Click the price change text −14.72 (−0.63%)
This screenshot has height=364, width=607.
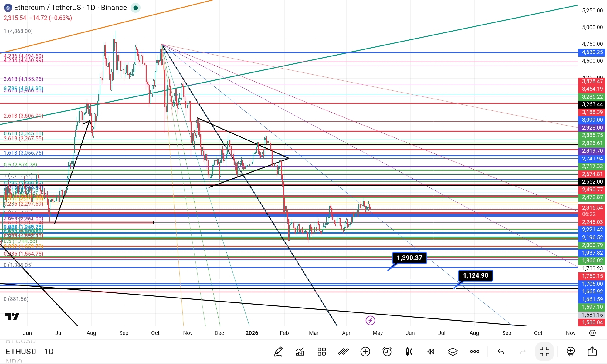click(51, 18)
